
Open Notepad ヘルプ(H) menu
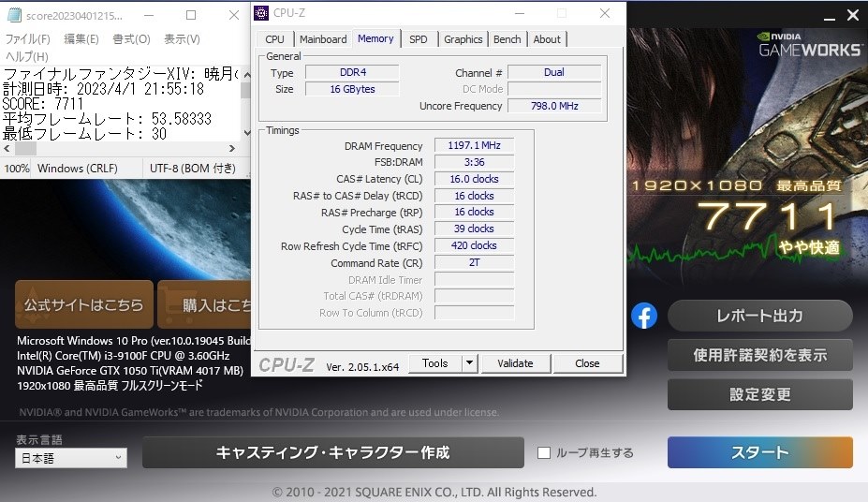[x=26, y=56]
